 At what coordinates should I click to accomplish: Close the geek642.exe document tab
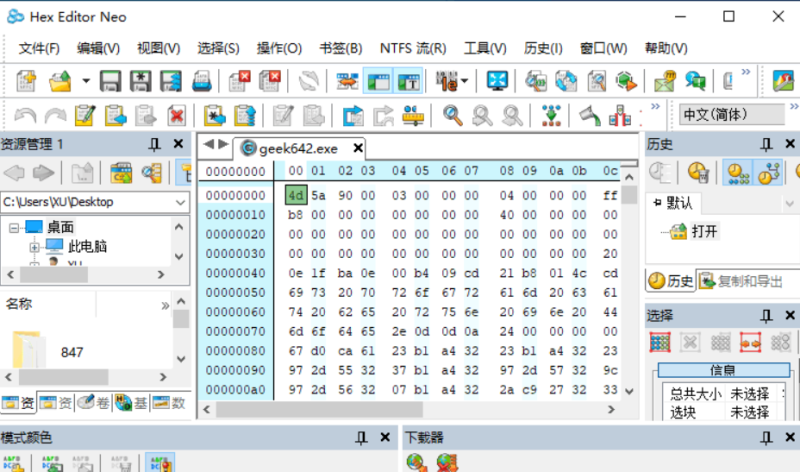(x=357, y=149)
